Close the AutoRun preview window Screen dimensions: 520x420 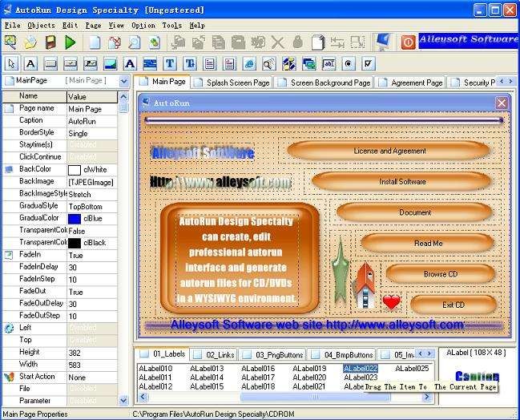coord(502,103)
